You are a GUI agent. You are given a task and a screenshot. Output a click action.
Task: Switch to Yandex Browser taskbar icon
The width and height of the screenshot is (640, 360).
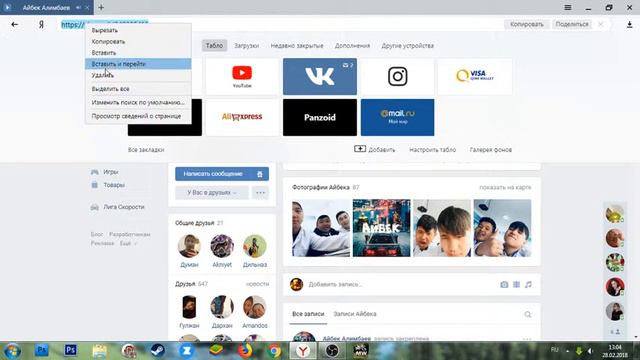click(303, 351)
